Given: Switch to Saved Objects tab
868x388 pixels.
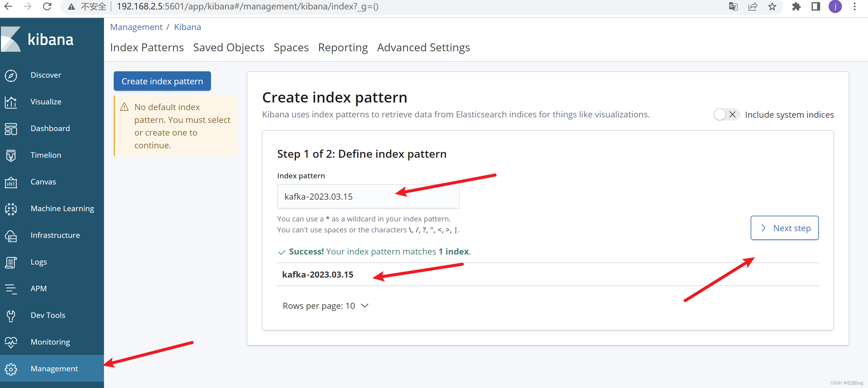Looking at the screenshot, I should [229, 48].
